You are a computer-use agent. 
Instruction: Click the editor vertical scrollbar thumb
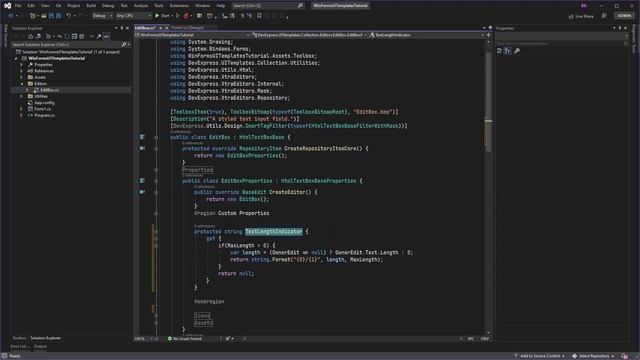tap(488, 102)
